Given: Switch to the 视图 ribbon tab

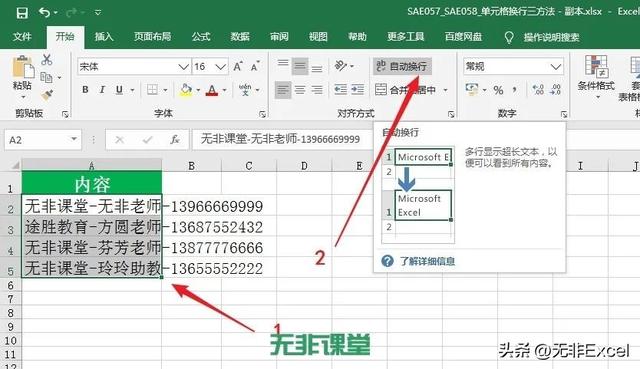Looking at the screenshot, I should coord(318,37).
